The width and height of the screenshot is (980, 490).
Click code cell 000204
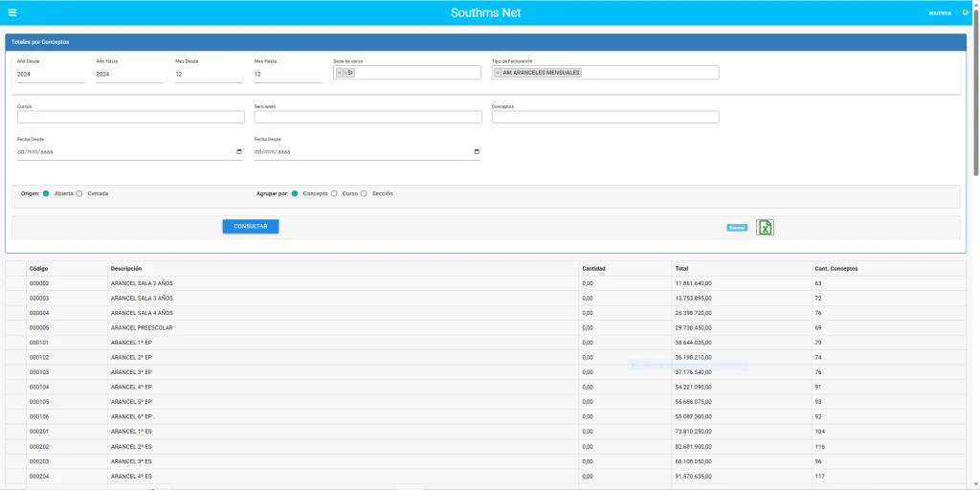(38, 477)
